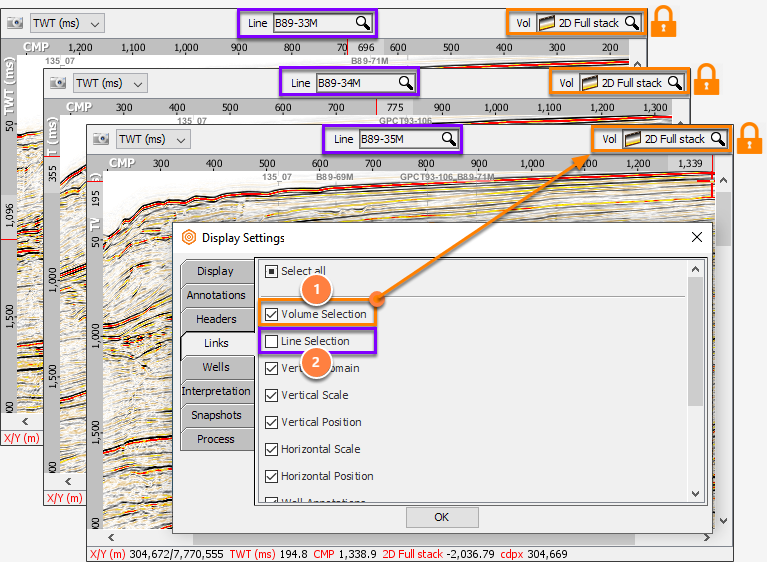The image size is (767, 562).
Task: Open the TWT (ms) dropdown in B89-34M window
Action: [111, 83]
